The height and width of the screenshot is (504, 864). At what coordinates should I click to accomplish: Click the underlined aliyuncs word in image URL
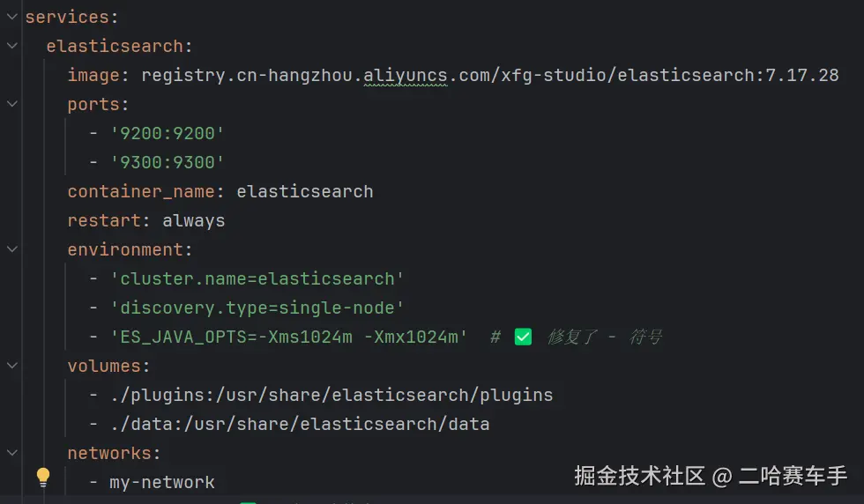[406, 75]
